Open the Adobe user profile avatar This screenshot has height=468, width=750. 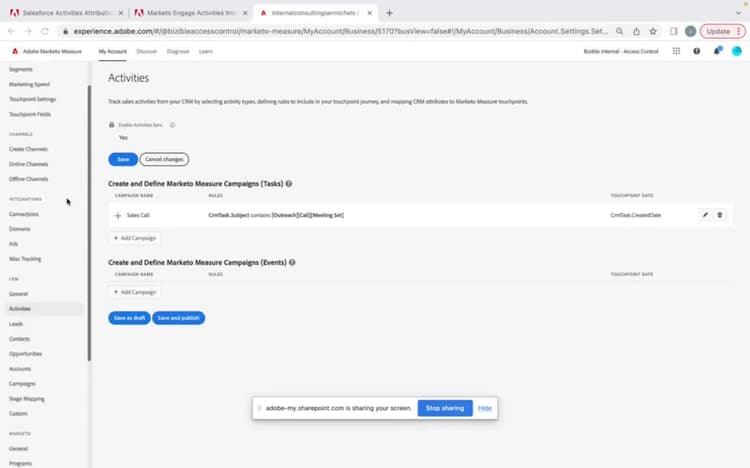click(x=737, y=51)
